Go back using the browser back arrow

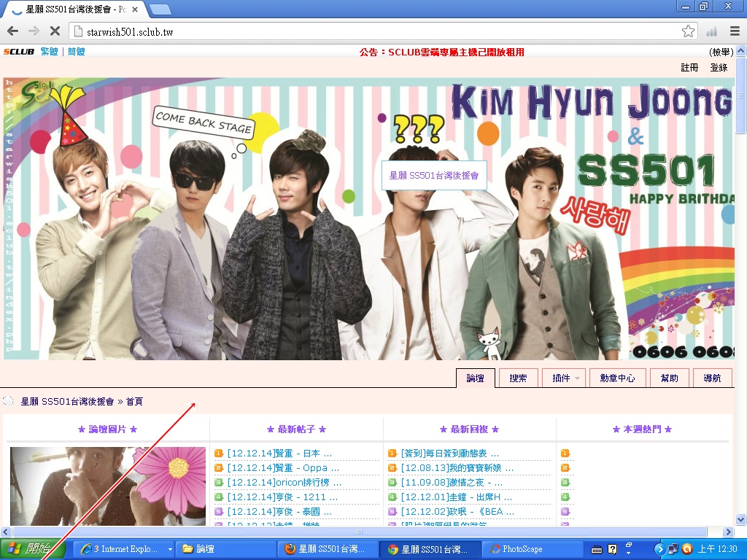tap(13, 31)
